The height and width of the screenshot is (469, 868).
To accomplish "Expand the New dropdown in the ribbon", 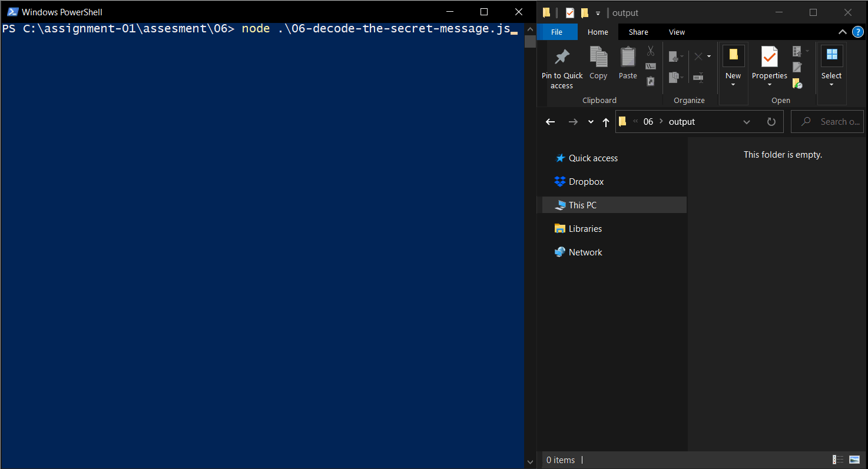I will click(x=733, y=84).
